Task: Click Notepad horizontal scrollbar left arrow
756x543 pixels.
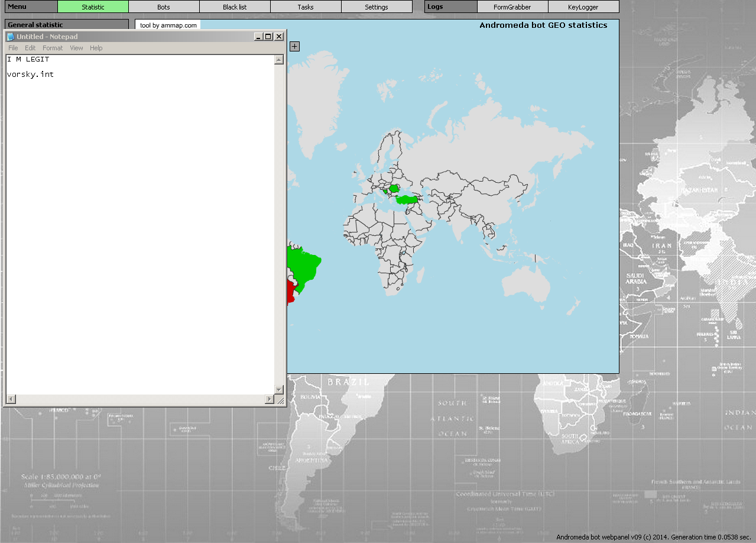Action: pyautogui.click(x=10, y=399)
